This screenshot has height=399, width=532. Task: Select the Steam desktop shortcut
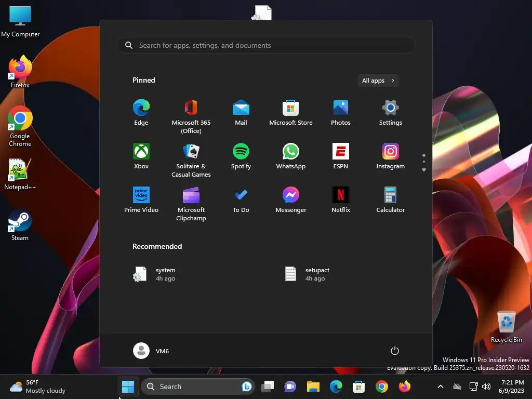click(x=20, y=225)
